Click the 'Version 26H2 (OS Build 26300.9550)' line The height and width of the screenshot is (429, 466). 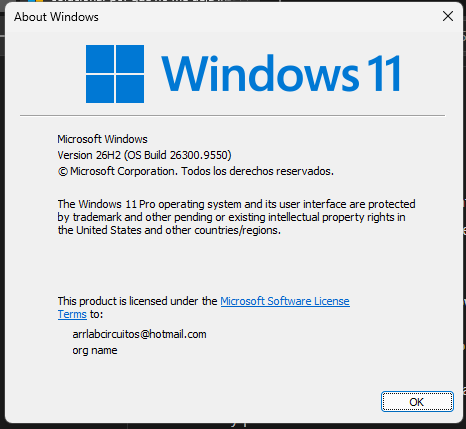(x=144, y=155)
